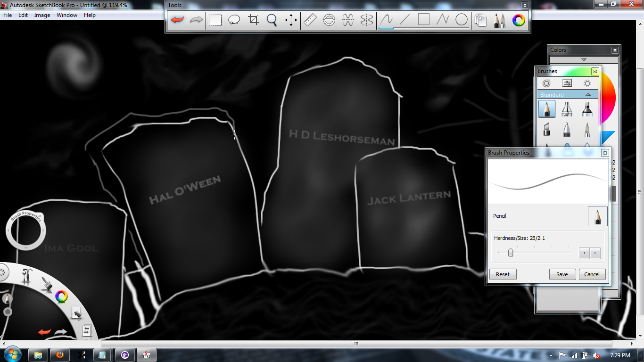
Task: Click the Lagoon redo gray arrow
Action: (x=61, y=332)
